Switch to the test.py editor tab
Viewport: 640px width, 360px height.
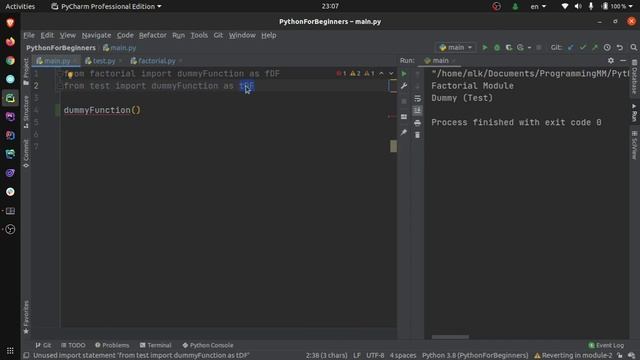tap(103, 61)
